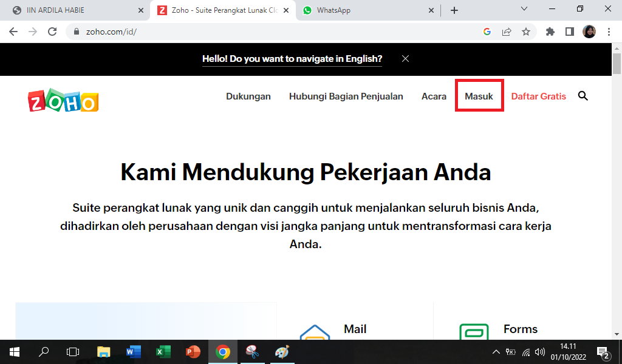
Task: Close the IIN ARDILA HABIE tab
Action: 141,10
